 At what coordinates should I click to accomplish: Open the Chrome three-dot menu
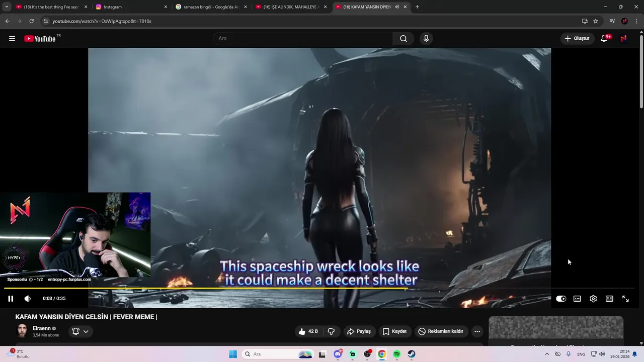click(x=637, y=21)
